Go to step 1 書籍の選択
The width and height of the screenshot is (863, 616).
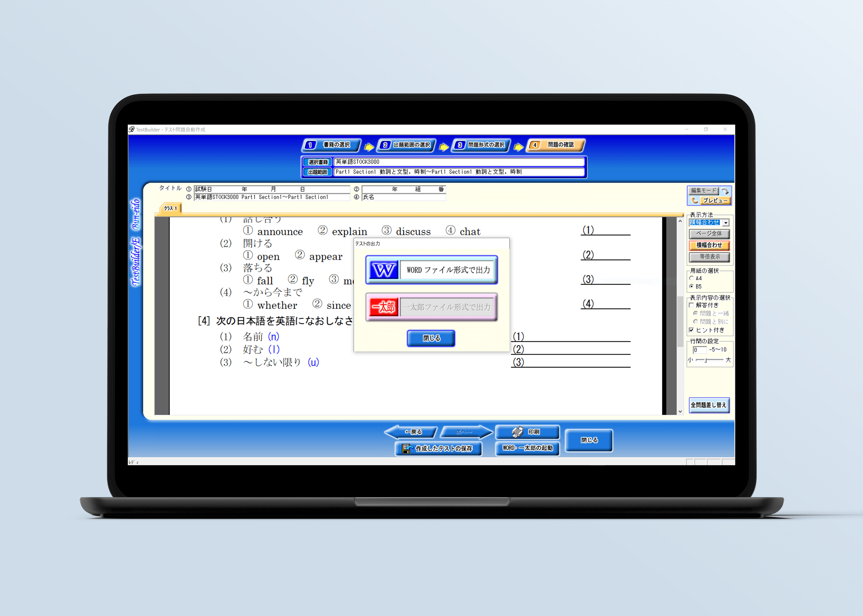[x=331, y=145]
